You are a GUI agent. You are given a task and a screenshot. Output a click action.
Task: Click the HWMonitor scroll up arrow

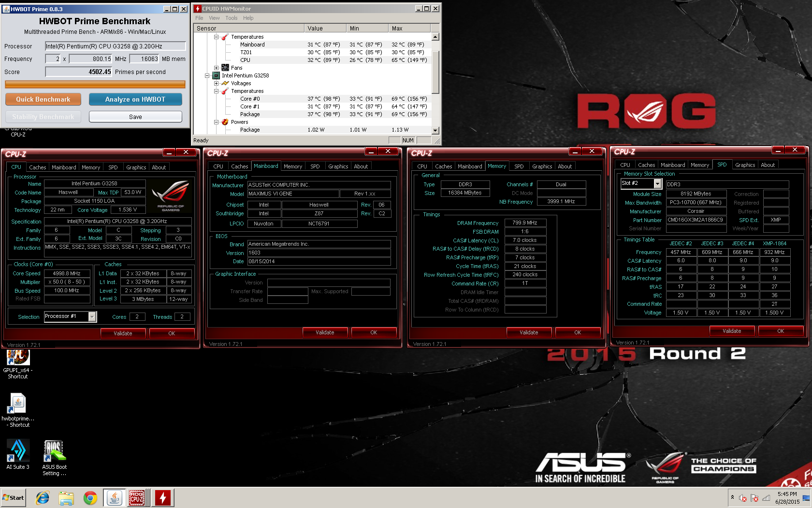pos(435,37)
